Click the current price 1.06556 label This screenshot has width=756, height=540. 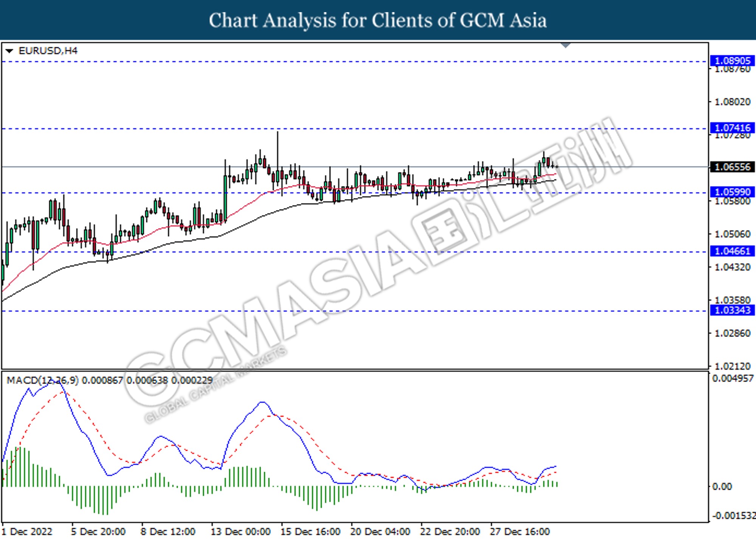click(732, 167)
